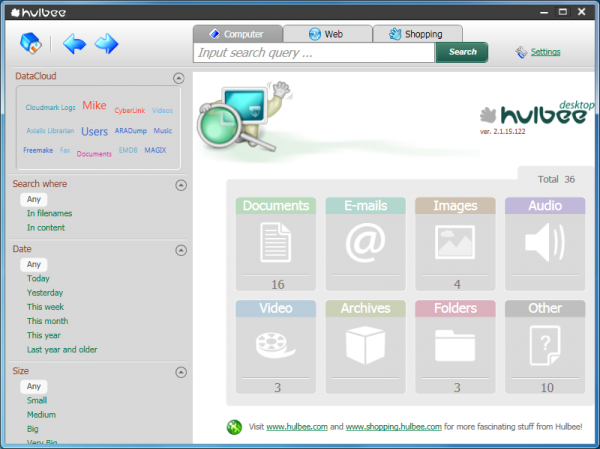
Task: Switch to the Web tab
Action: pyautogui.click(x=327, y=34)
